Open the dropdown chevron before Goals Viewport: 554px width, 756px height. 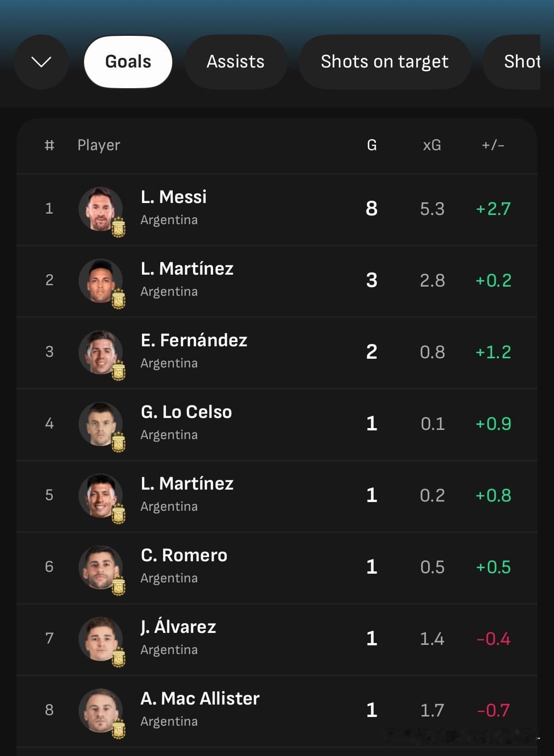41,62
